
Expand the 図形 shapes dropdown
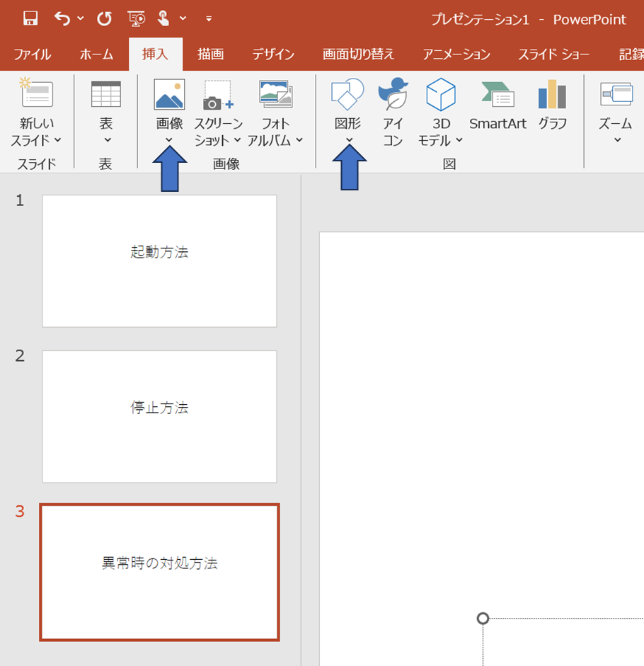[347, 139]
